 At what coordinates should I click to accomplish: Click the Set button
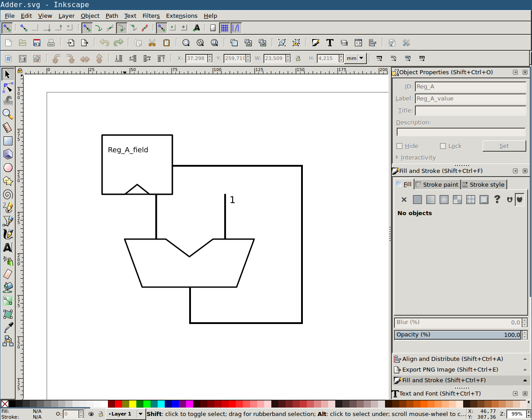(504, 146)
